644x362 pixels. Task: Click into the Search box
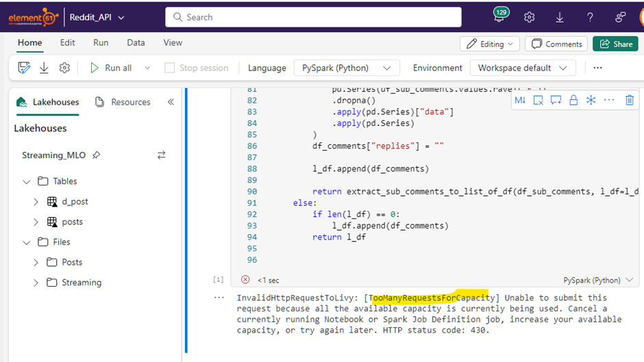(x=312, y=17)
